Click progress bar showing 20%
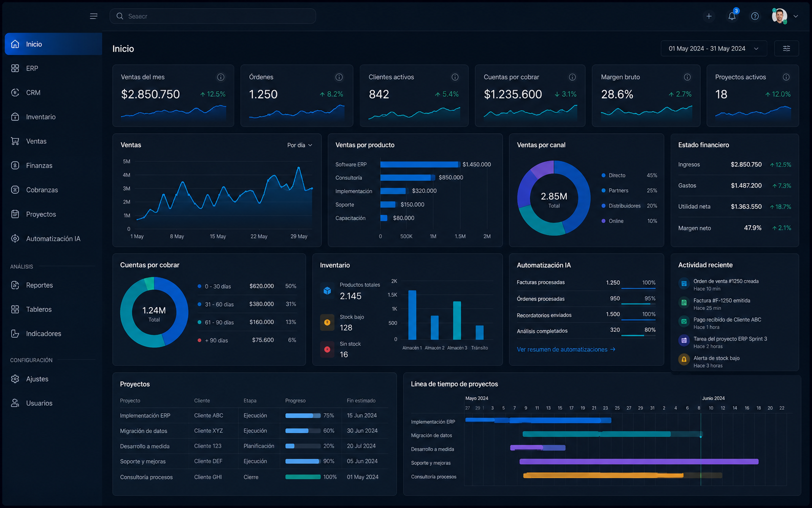The image size is (812, 508). [303, 446]
